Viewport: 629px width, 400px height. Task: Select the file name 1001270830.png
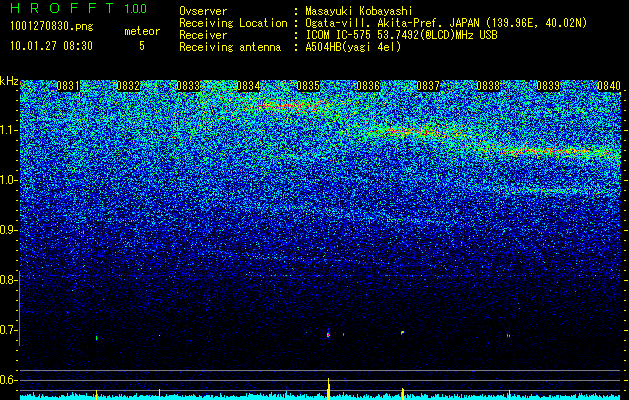52,27
